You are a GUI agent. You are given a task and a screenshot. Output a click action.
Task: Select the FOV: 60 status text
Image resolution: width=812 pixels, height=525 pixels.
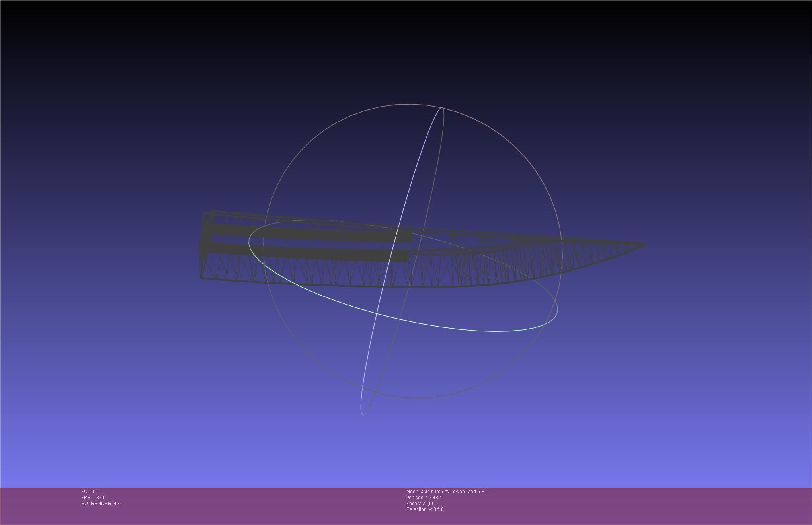[x=90, y=492]
